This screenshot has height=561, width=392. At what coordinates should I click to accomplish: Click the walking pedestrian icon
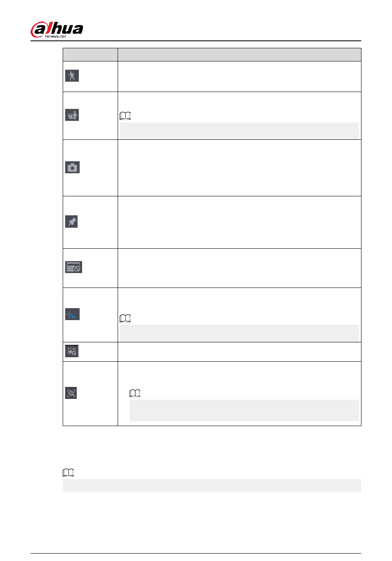click(x=72, y=75)
